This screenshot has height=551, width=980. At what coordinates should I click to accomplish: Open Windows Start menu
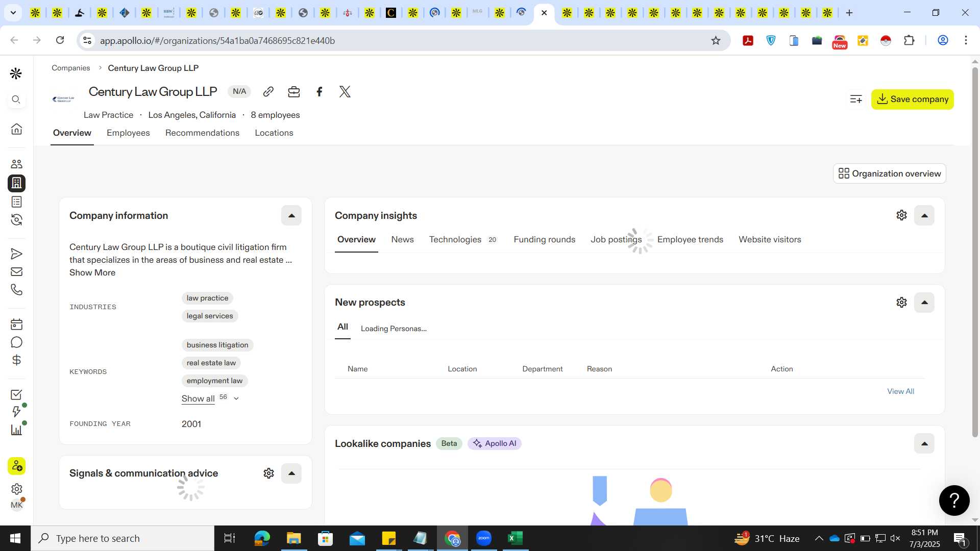coord(15,538)
